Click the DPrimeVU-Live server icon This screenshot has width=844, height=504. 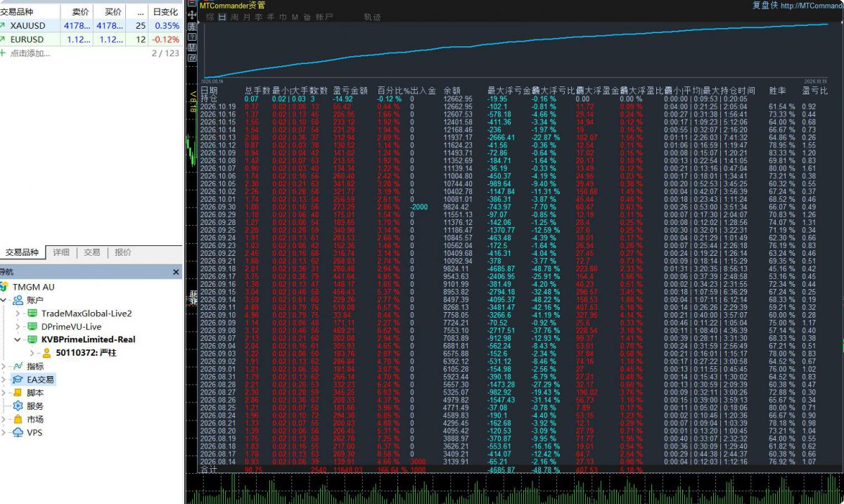(x=32, y=327)
